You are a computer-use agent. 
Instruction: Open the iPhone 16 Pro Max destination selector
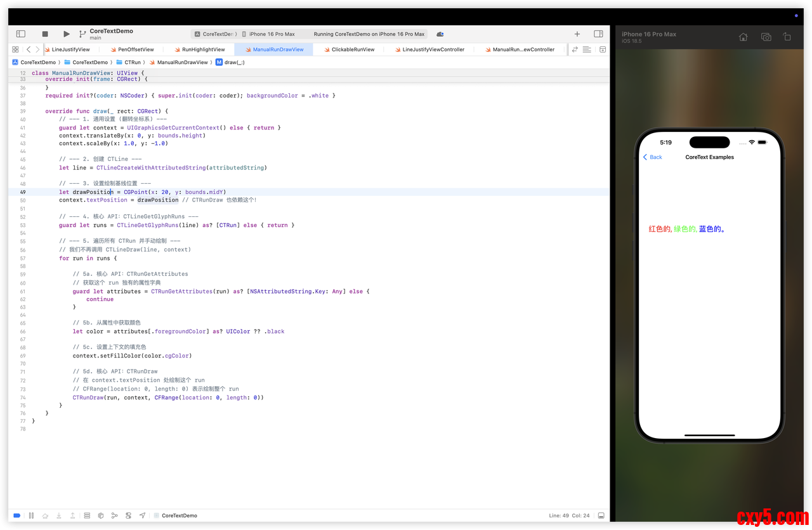tap(272, 34)
